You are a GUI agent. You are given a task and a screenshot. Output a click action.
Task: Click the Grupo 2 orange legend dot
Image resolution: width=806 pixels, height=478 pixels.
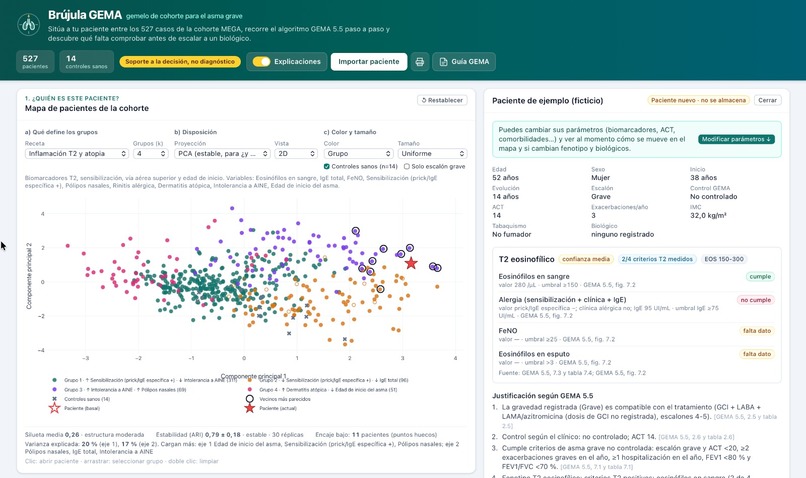click(250, 380)
